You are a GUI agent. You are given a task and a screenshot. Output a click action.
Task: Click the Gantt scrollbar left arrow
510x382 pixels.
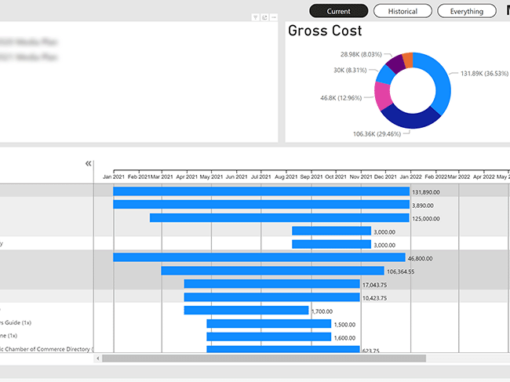(x=98, y=358)
